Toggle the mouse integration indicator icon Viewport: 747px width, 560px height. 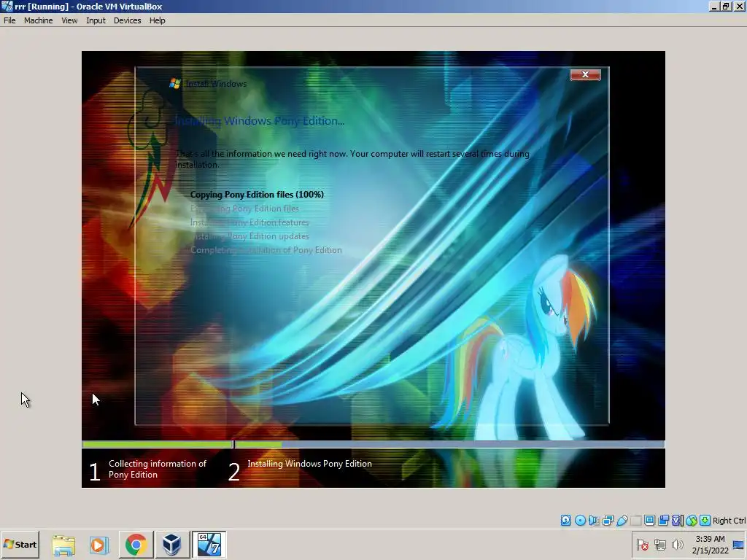click(692, 521)
